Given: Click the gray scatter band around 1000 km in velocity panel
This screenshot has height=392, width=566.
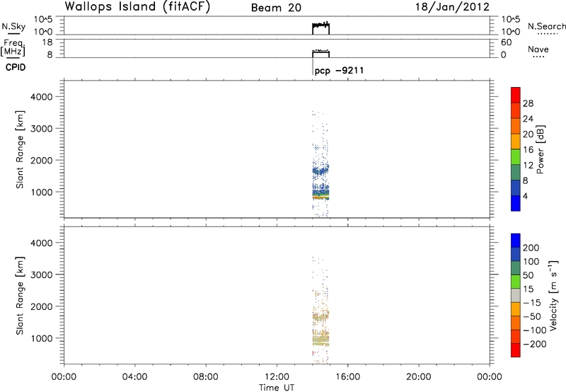Looking at the screenshot, I should point(320,340).
